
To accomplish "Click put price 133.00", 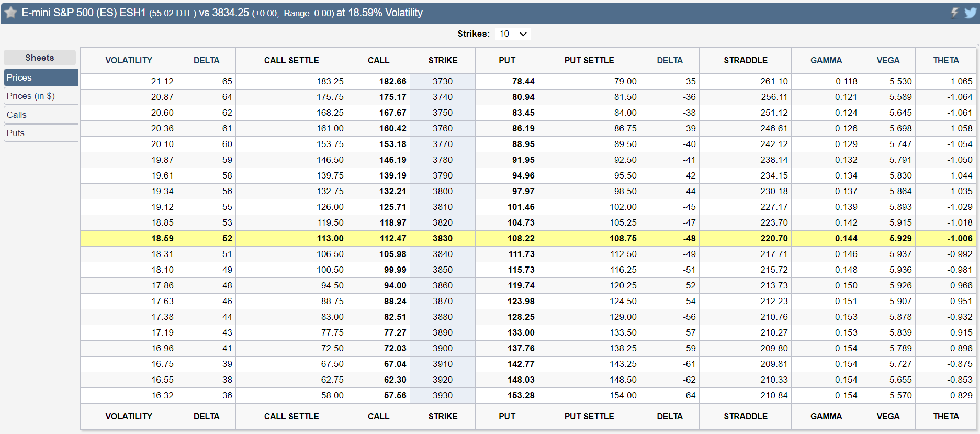I will point(521,332).
